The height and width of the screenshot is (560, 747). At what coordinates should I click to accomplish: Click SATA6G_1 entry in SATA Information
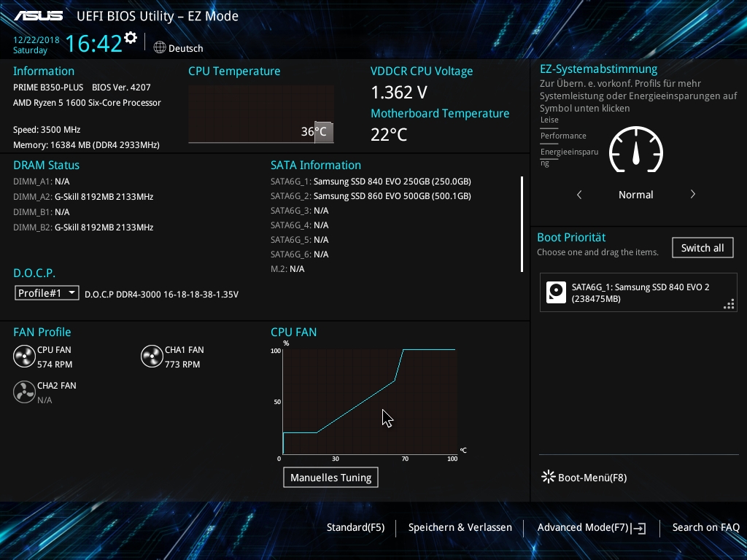(x=371, y=182)
